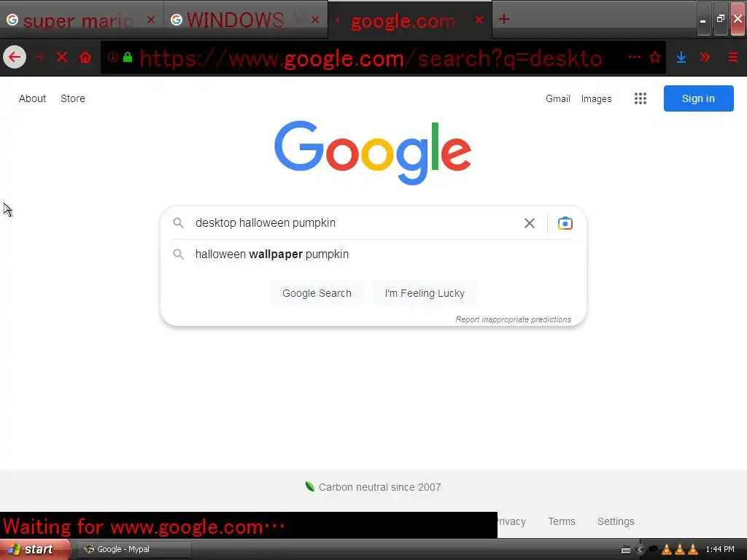The width and height of the screenshot is (747, 560).
Task: Stop loading the page with the X button
Action: tap(62, 57)
